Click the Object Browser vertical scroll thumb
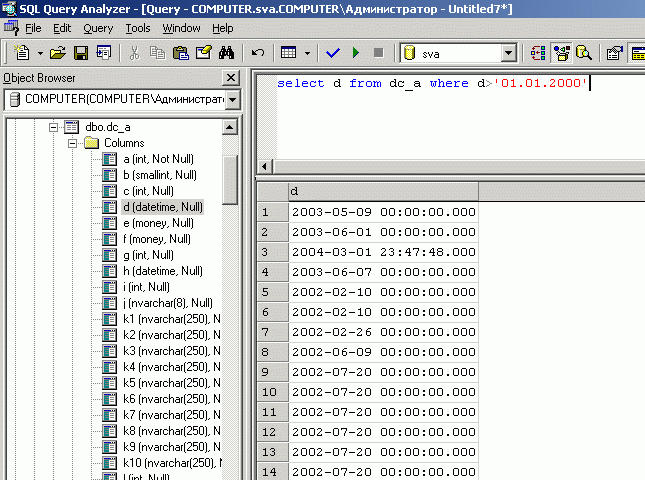The height and width of the screenshot is (480, 645). [x=230, y=180]
